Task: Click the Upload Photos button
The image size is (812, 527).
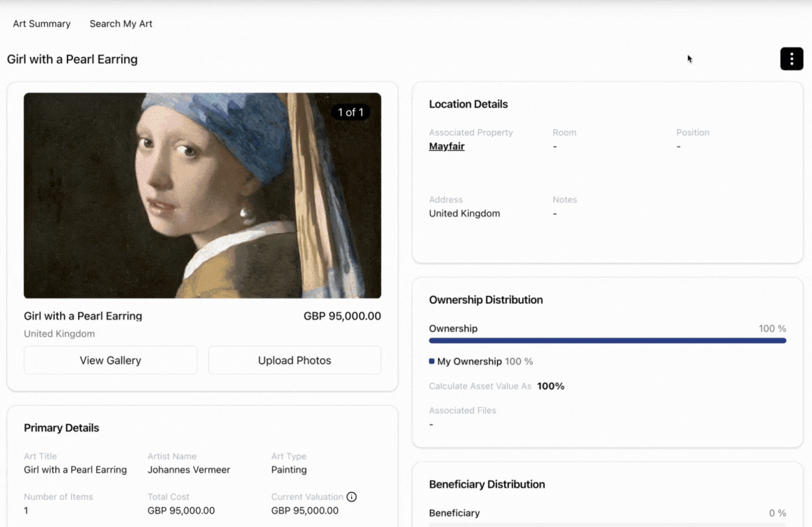Action: (x=294, y=360)
